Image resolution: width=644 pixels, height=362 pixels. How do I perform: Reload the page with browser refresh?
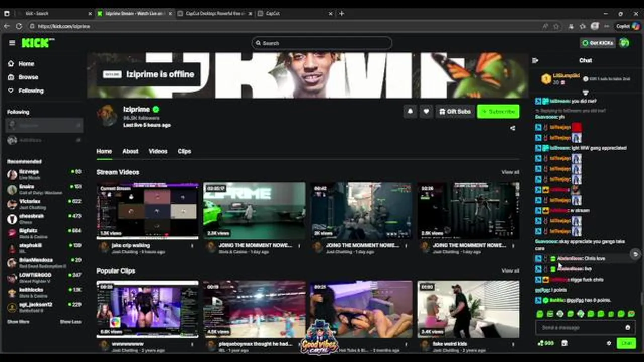coord(19,26)
